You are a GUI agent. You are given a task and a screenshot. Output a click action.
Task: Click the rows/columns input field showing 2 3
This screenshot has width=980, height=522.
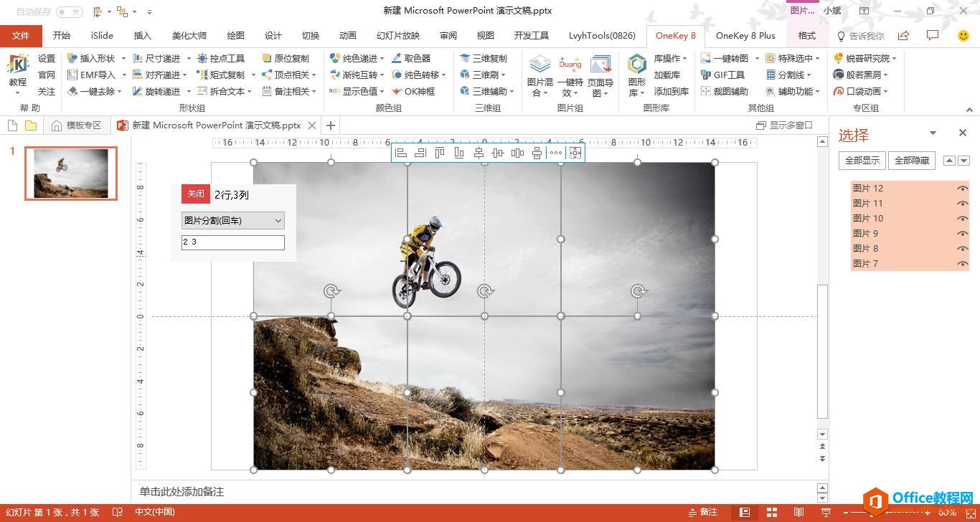[233, 242]
